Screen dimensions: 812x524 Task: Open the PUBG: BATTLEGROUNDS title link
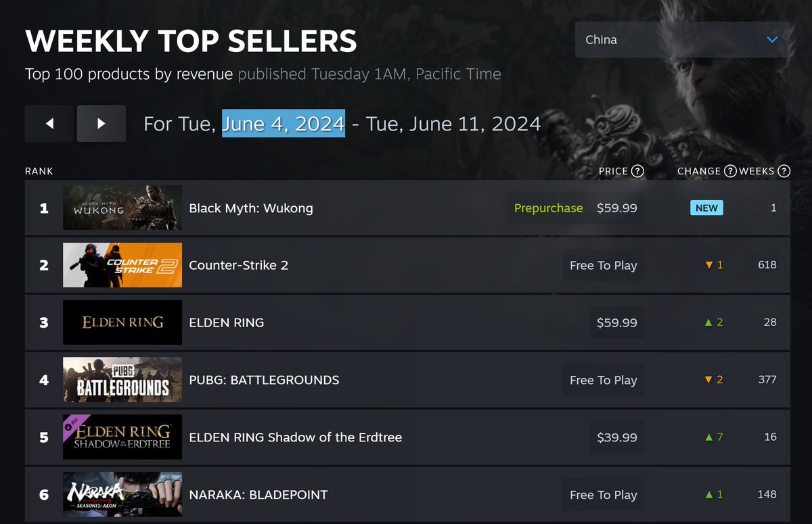tap(264, 380)
